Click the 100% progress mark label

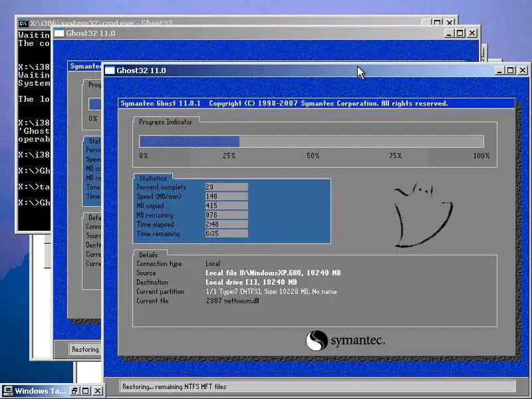481,156
